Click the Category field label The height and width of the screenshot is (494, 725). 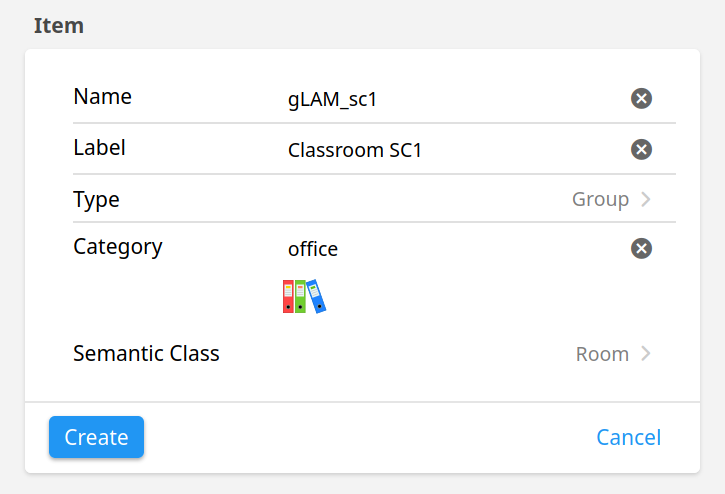tap(118, 247)
